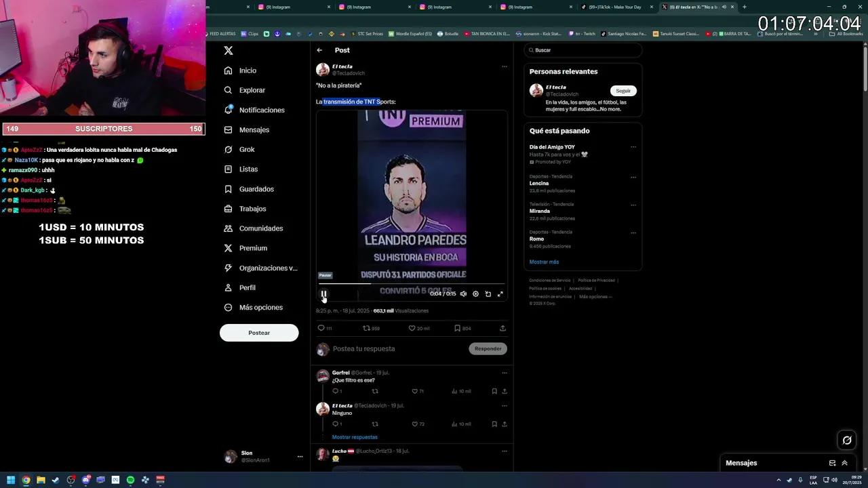Open the Sion account menu
The height and width of the screenshot is (488, 868).
(x=264, y=457)
